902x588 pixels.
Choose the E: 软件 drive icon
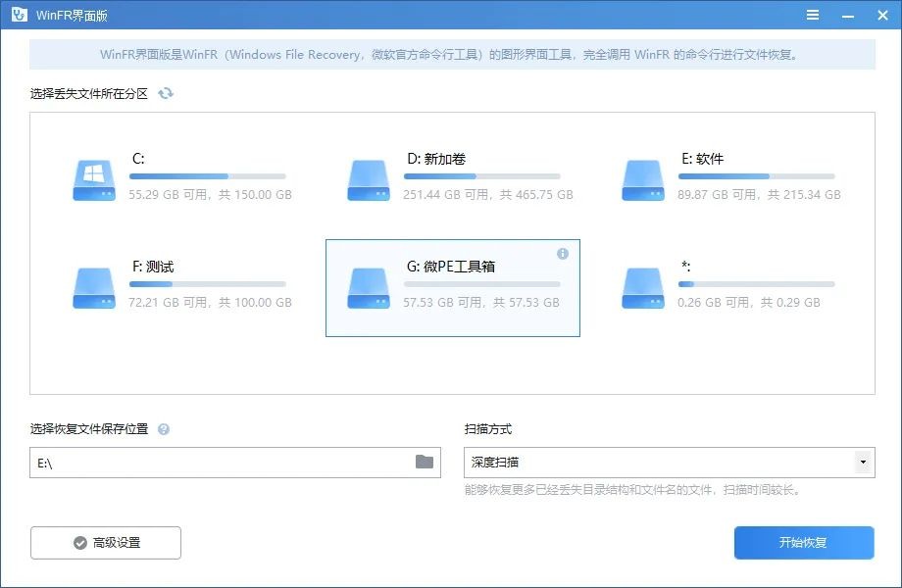coord(643,180)
